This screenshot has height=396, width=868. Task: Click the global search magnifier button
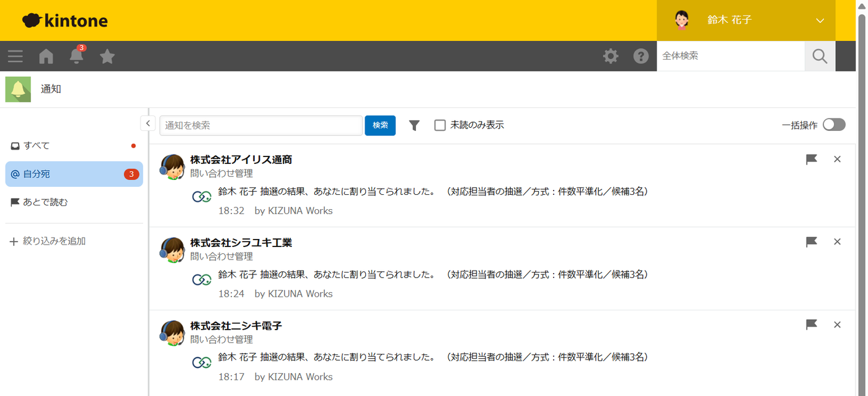click(x=820, y=56)
